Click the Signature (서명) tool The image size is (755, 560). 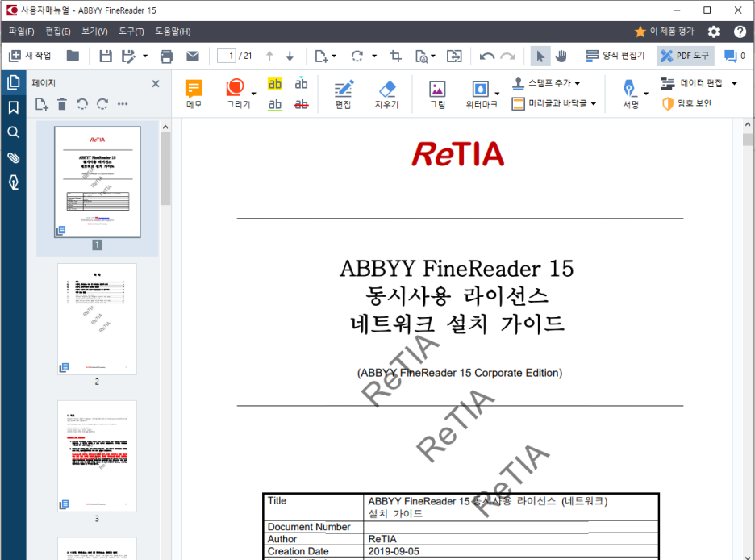point(630,94)
